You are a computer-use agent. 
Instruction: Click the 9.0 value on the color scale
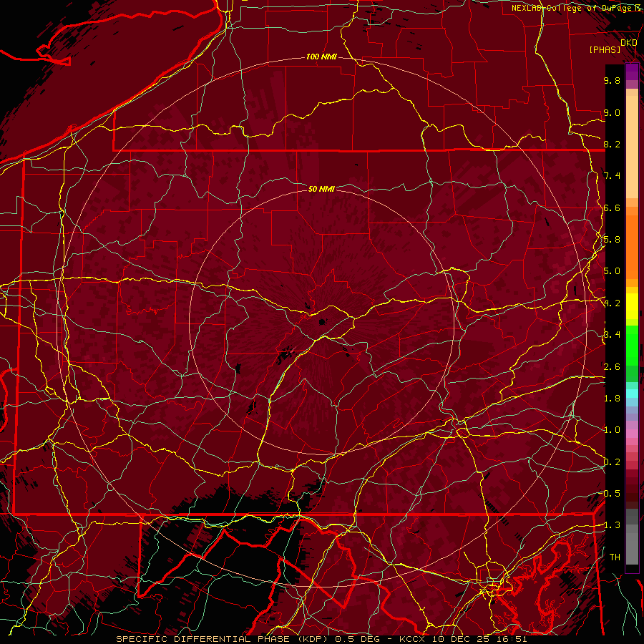pyautogui.click(x=612, y=112)
